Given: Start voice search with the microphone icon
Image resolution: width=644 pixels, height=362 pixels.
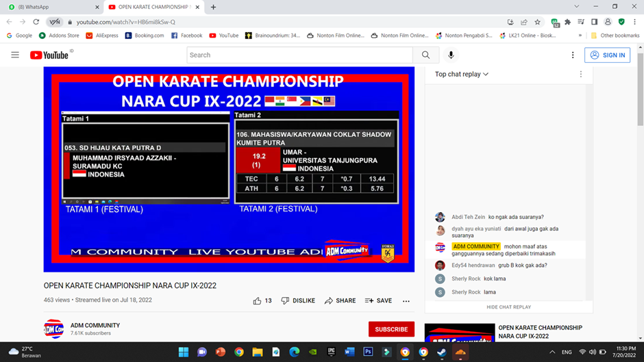Looking at the screenshot, I should pos(451,55).
